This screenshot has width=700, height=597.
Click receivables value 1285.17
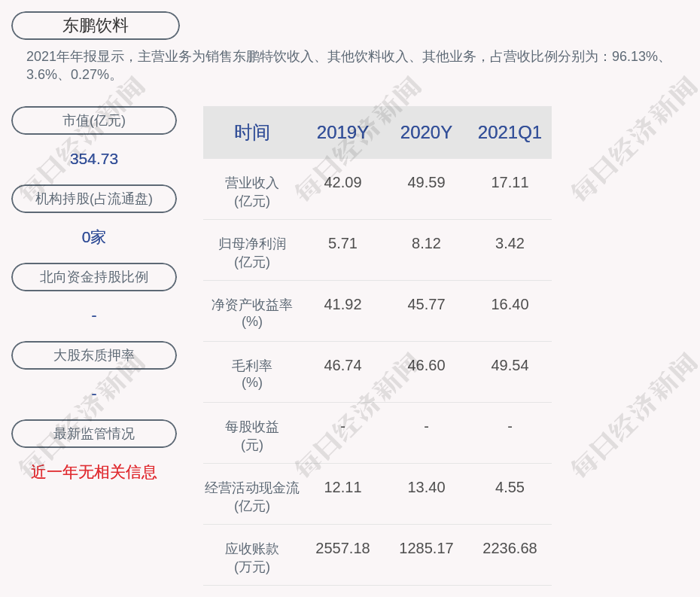point(426,548)
